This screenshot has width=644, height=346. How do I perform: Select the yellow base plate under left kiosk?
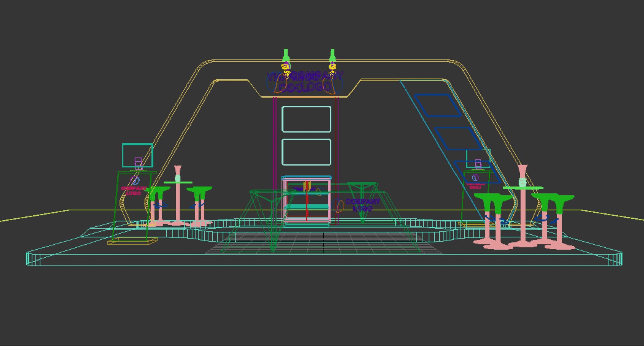point(132,241)
